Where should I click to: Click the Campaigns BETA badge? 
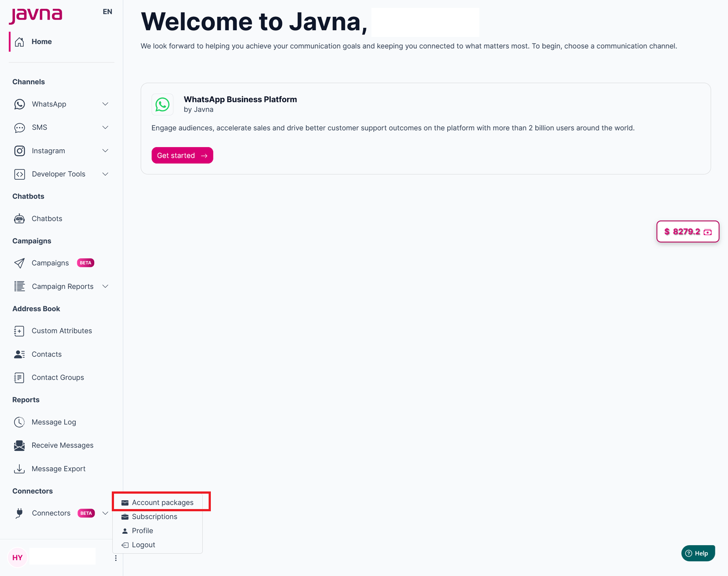(x=86, y=263)
